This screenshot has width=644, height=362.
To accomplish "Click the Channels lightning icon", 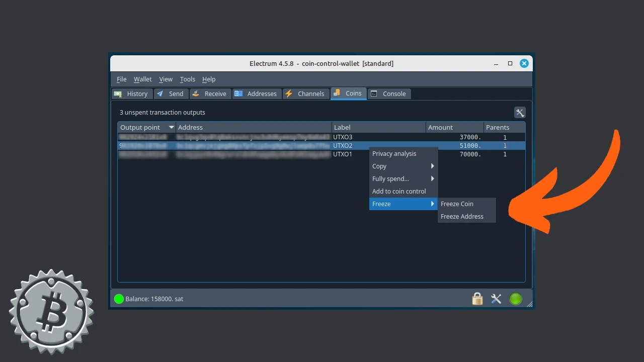I will pyautogui.click(x=289, y=94).
